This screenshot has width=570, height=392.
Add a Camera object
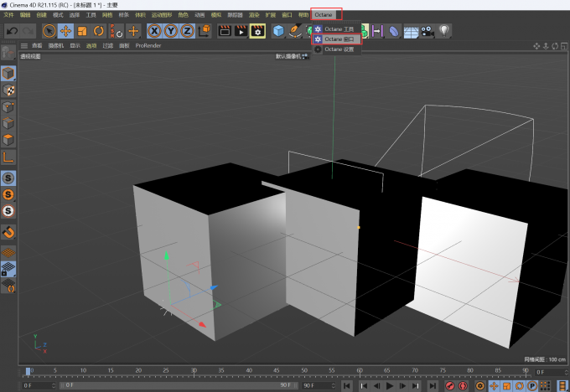point(427,31)
